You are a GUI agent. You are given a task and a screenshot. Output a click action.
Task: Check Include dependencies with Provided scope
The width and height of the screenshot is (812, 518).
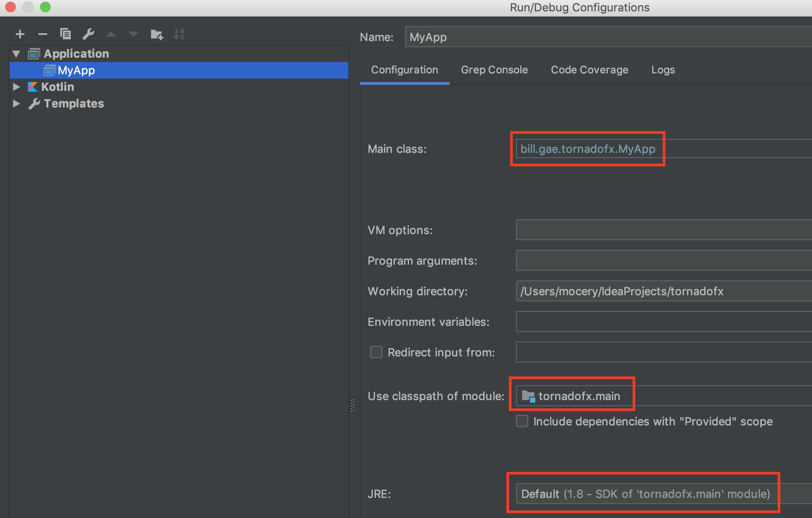point(522,421)
